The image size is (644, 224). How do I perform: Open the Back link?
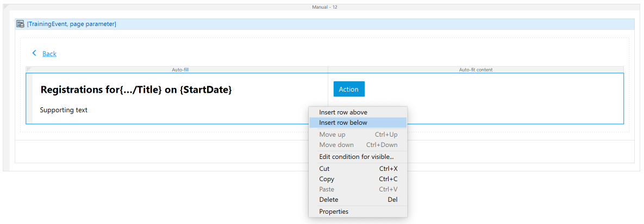coord(49,54)
